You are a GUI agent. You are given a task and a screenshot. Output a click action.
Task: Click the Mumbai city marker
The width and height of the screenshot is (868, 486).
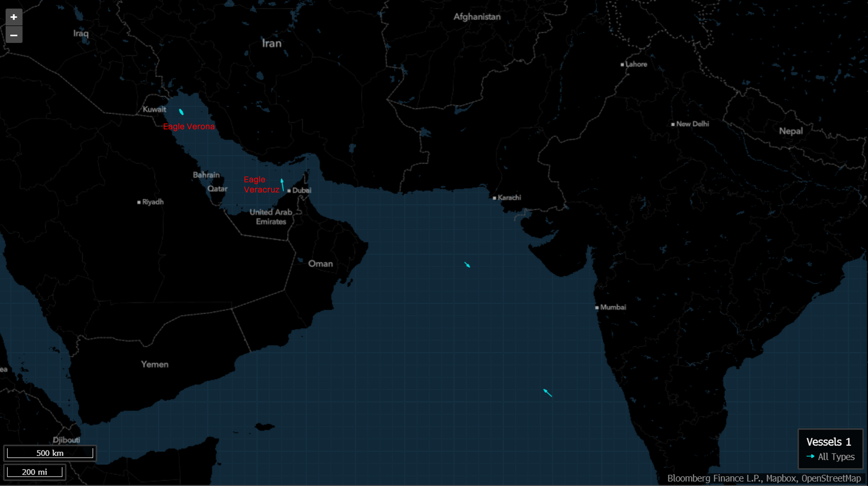(597, 307)
